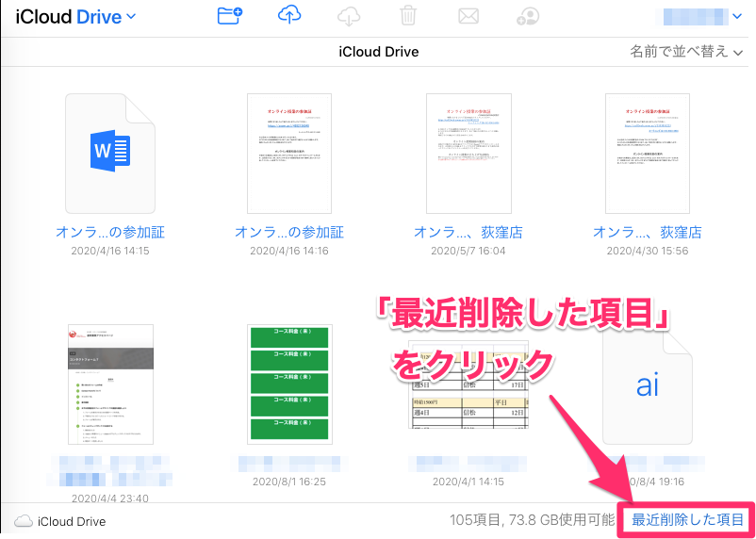Click iCloud Drive label in the bottom path bar

click(x=72, y=521)
